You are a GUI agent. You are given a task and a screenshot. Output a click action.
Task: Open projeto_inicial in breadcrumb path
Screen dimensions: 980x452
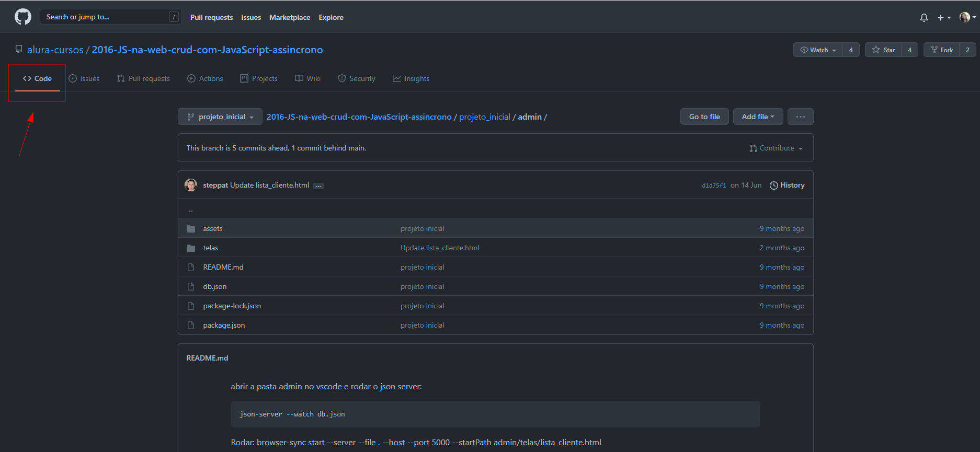pyautogui.click(x=485, y=117)
